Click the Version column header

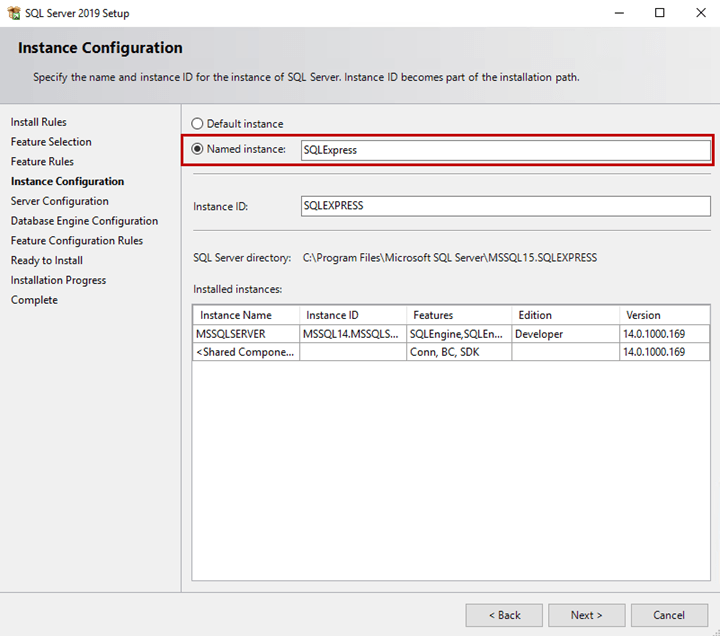(x=664, y=315)
